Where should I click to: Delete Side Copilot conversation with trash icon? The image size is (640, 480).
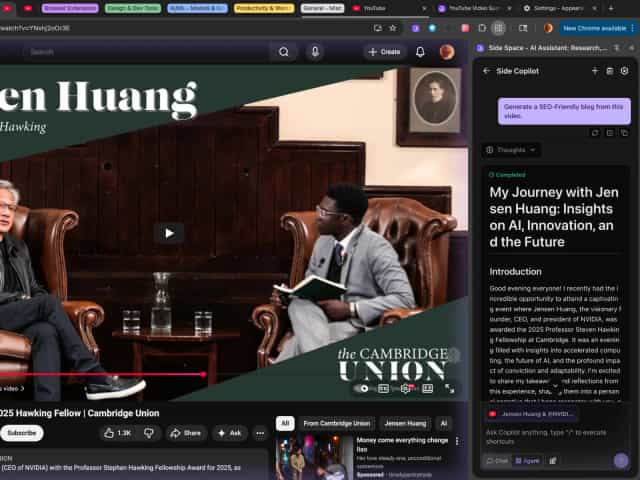(609, 71)
